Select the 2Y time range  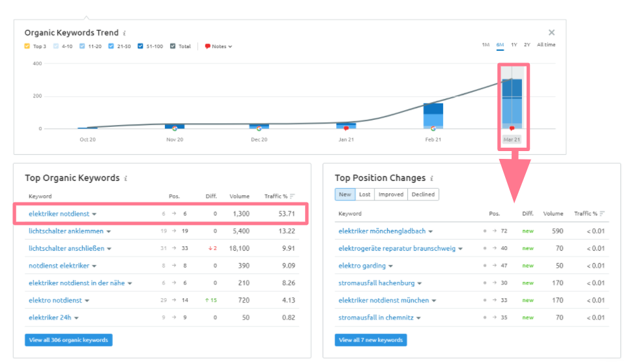point(527,45)
